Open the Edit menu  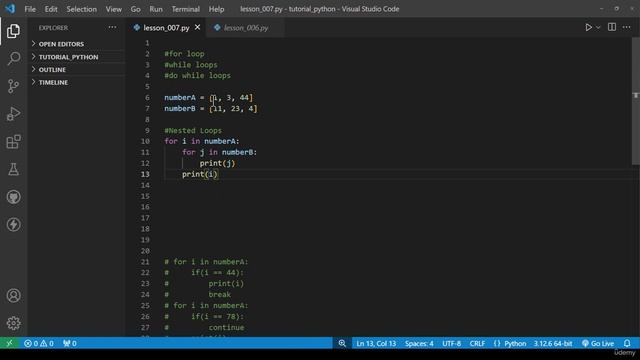point(51,9)
